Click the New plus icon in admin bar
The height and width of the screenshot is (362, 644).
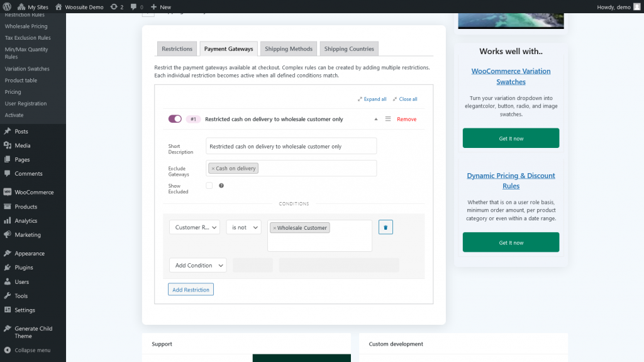point(154,7)
